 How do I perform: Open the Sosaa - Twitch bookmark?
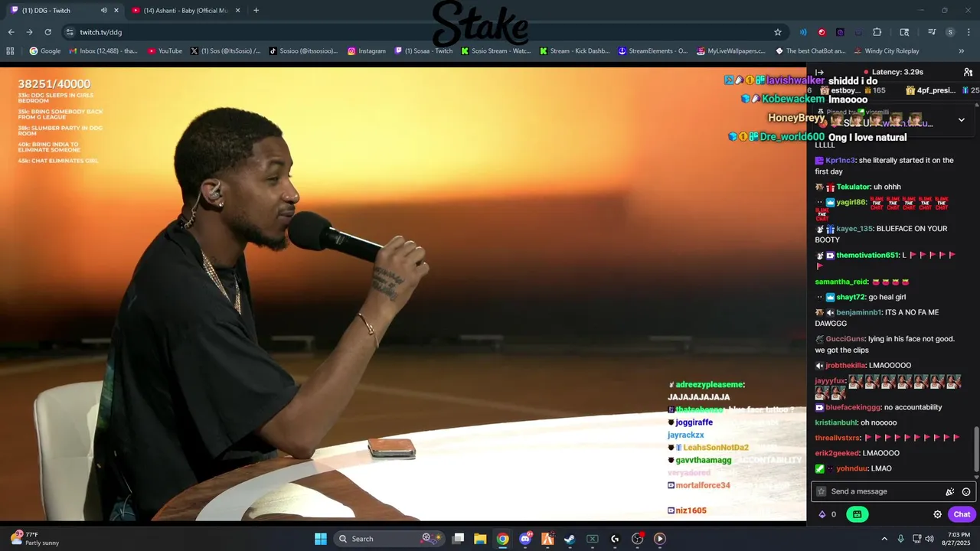click(423, 51)
